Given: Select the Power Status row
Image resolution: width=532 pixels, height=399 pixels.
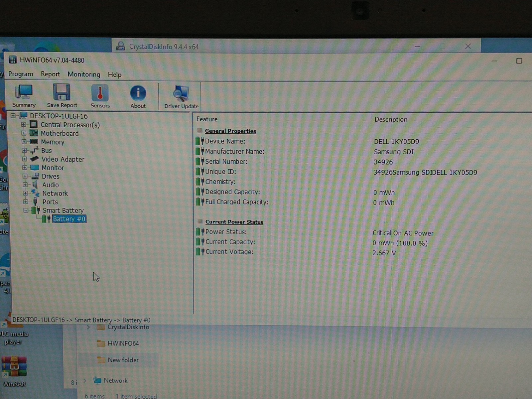Looking at the screenshot, I should (x=315, y=232).
